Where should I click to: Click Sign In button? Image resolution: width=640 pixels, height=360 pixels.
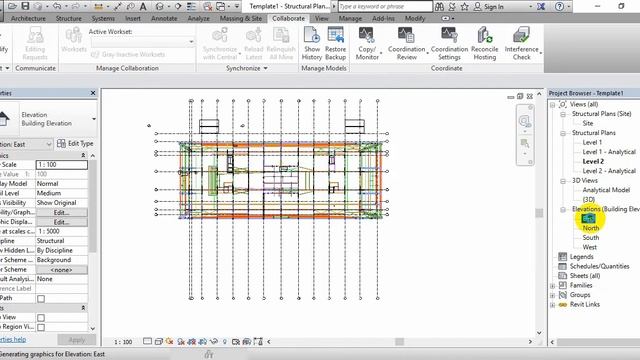click(489, 7)
